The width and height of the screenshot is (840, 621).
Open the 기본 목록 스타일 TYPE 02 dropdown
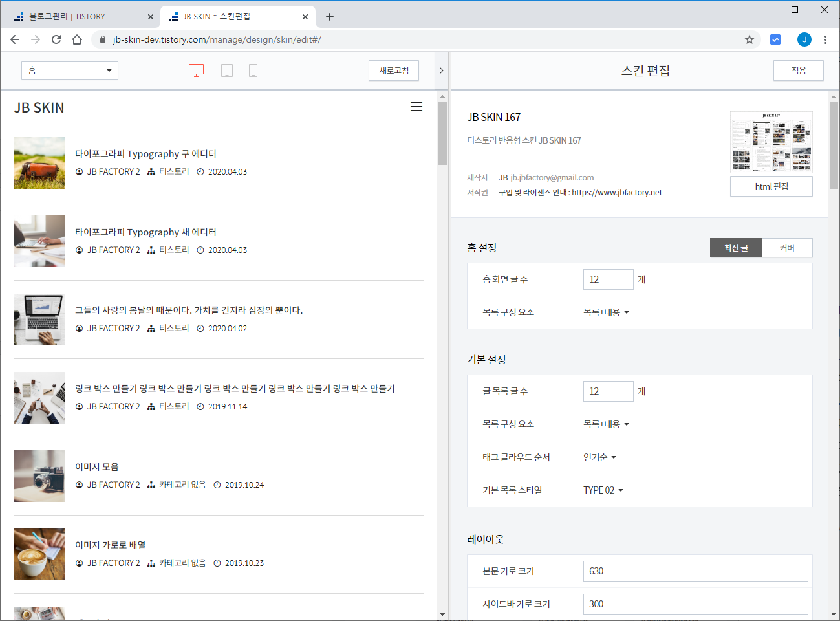603,490
